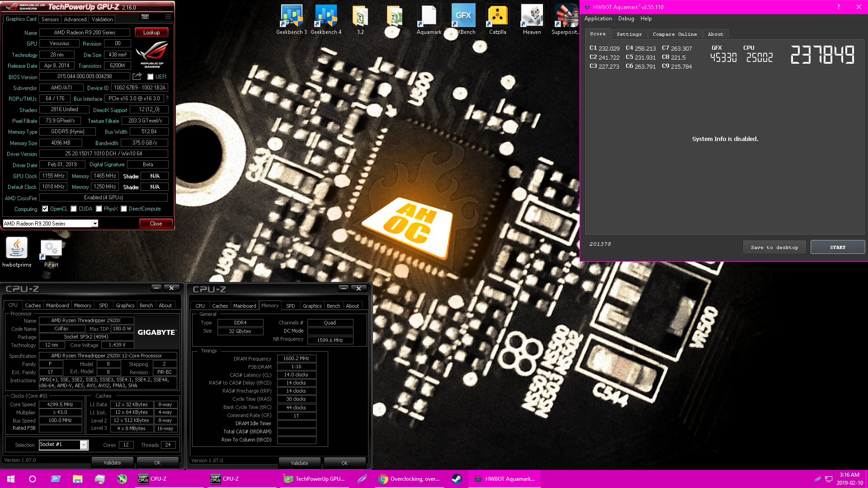This screenshot has width=868, height=488.
Task: Click OK in left CPU-Z window
Action: pyautogui.click(x=157, y=463)
